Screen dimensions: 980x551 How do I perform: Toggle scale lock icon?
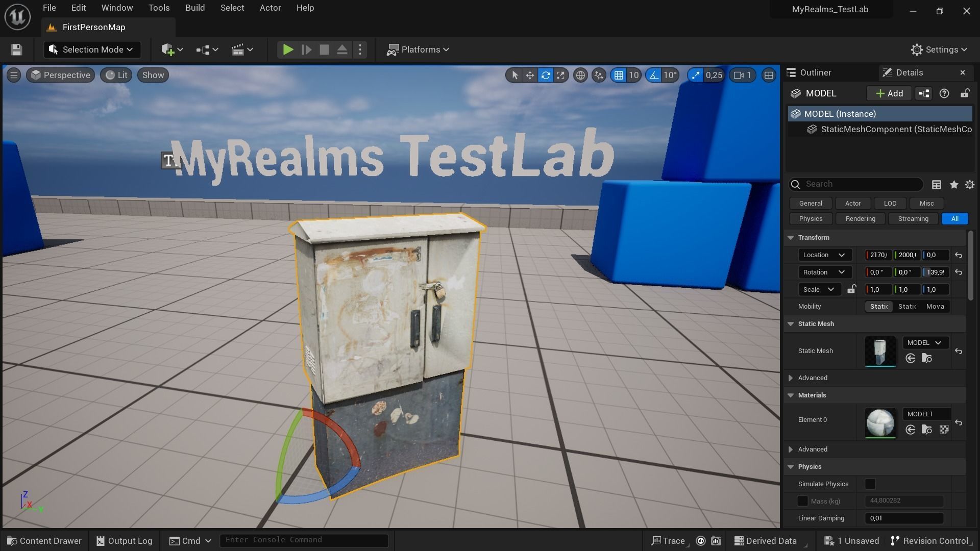pyautogui.click(x=851, y=289)
